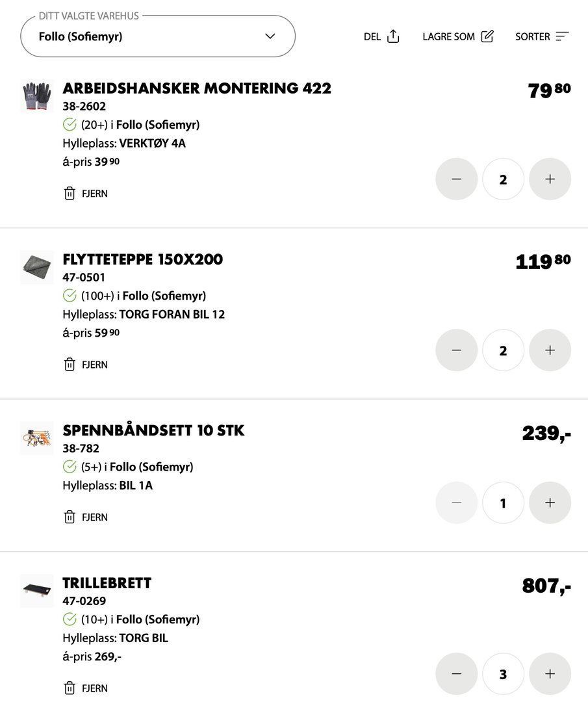Decrease quantity of Arbeidshansker Montering 422
Screen dimensions: 588x702
(456, 179)
